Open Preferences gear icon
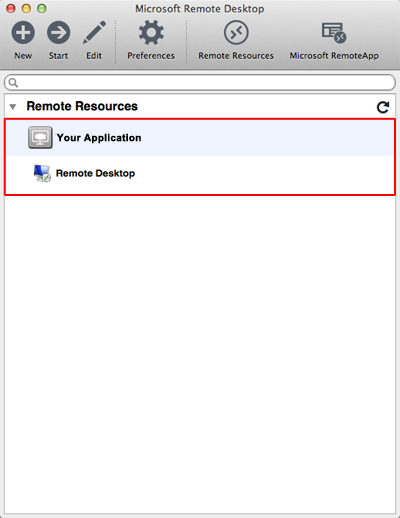The height and width of the screenshot is (518, 400). (x=151, y=33)
